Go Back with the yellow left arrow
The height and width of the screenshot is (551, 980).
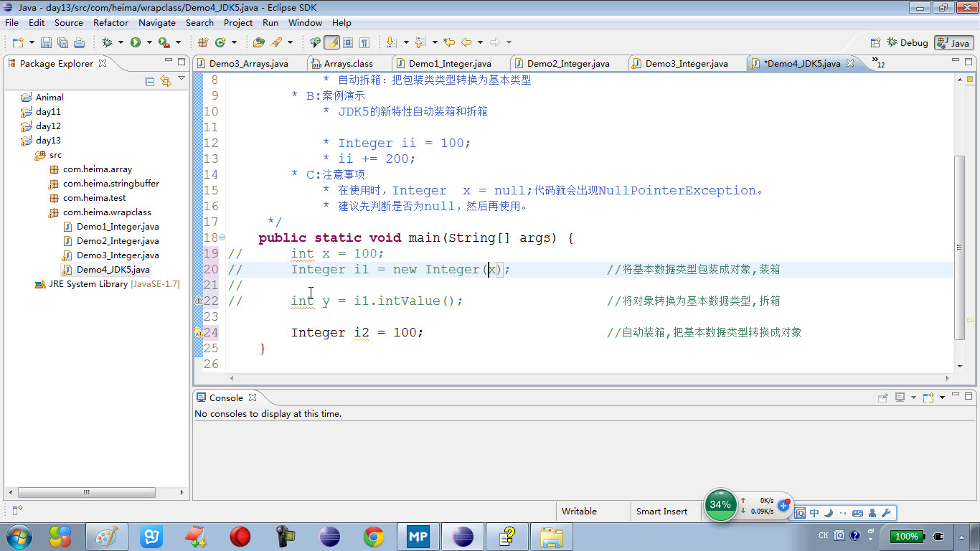(466, 43)
